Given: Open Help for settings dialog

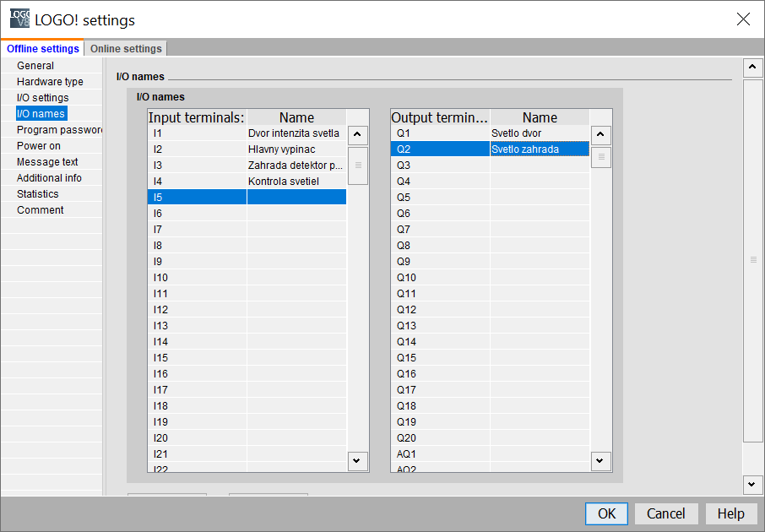Looking at the screenshot, I should tap(730, 513).
